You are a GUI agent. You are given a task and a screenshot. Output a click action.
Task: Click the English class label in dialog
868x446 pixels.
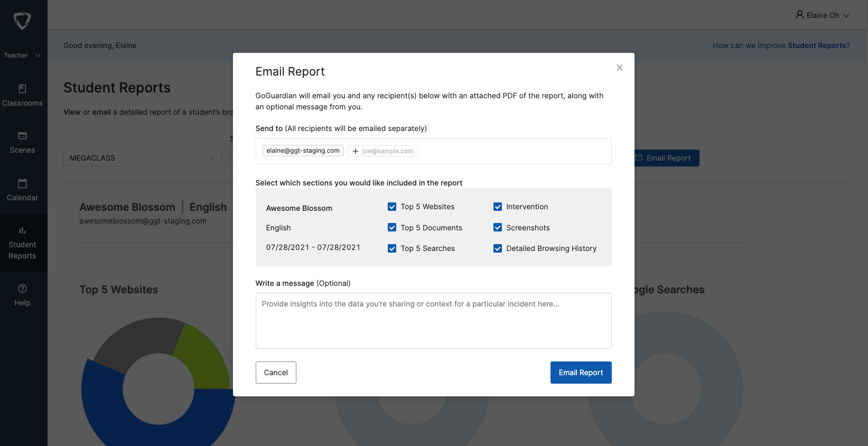click(x=278, y=228)
